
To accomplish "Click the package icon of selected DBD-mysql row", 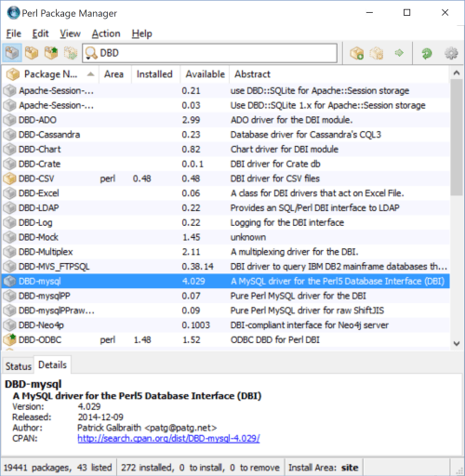I will pyautogui.click(x=9, y=281).
